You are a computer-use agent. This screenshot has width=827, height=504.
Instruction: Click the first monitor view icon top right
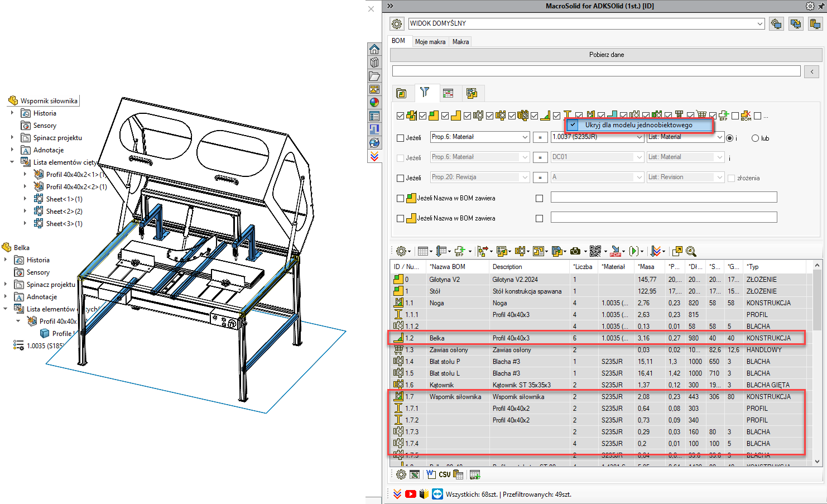coord(776,24)
